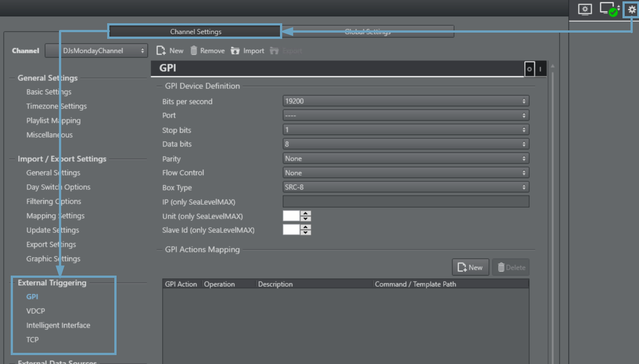Click the connection status icon with green check
Screen dimensions: 639x364
(609, 9)
